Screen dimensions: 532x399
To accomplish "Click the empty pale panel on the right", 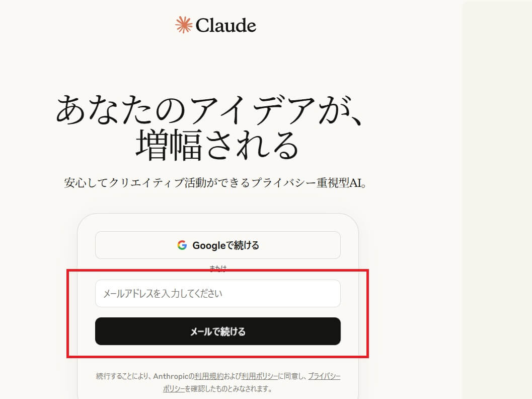I will [497, 199].
